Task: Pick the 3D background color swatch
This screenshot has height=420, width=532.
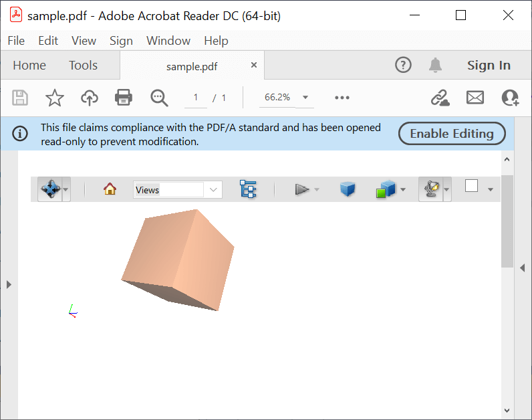Action: tap(472, 186)
